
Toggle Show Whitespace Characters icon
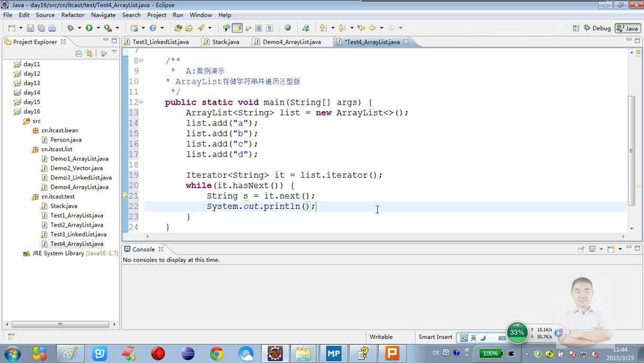click(x=270, y=28)
